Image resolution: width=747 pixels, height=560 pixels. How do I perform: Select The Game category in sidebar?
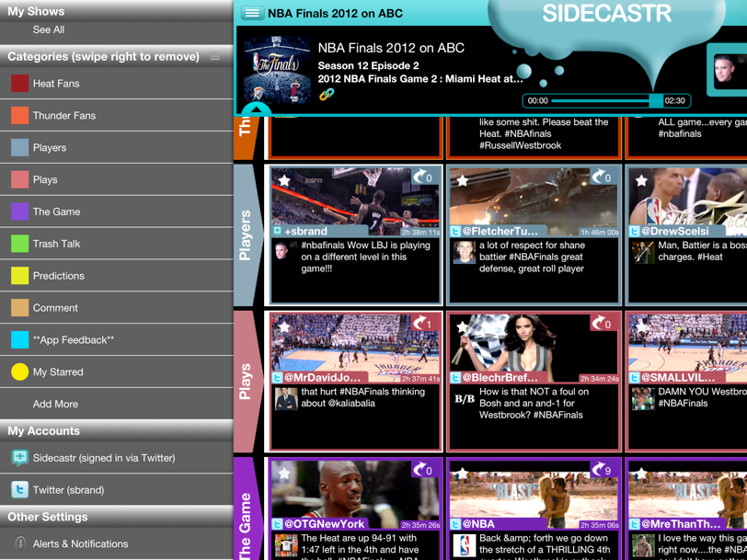click(117, 211)
